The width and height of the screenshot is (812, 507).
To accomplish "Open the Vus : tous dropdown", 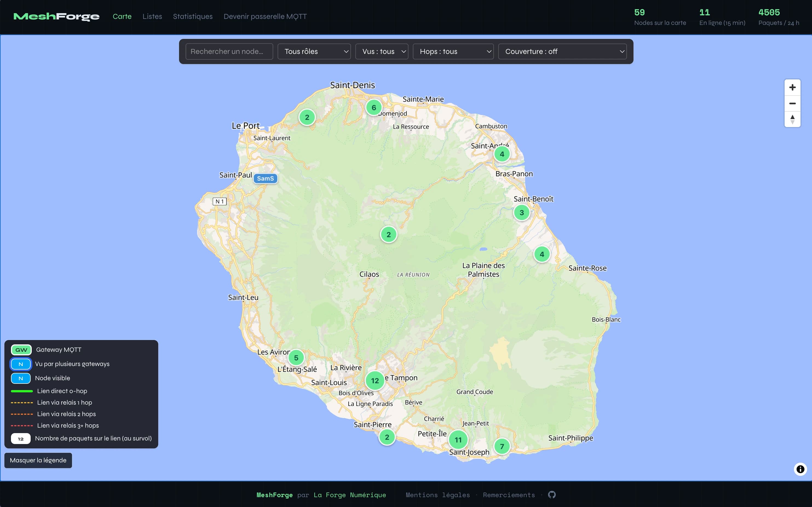I will [382, 51].
